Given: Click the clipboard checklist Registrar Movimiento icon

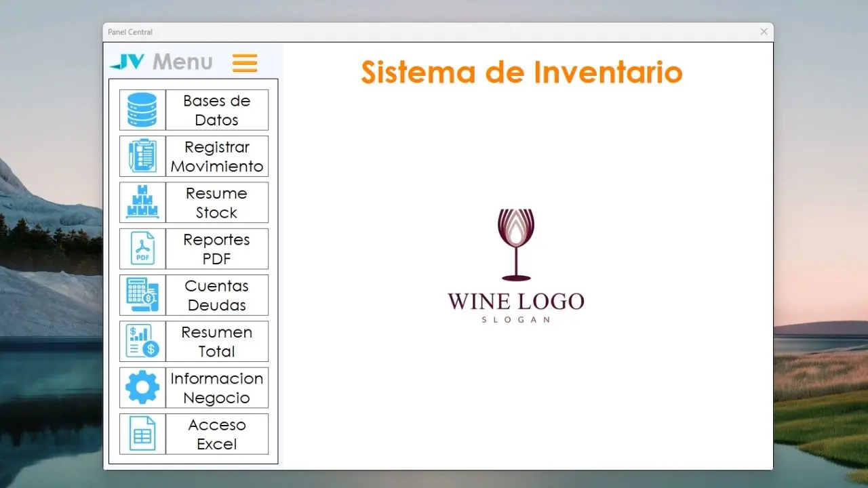Looking at the screenshot, I should 142,156.
